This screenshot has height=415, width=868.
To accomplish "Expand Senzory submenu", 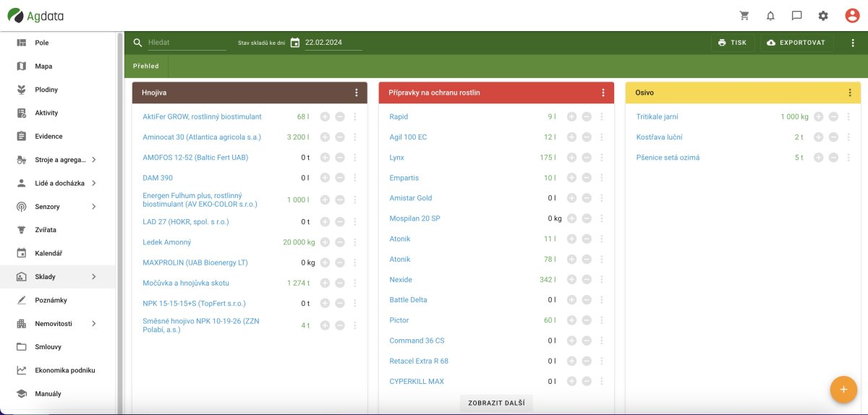I will point(94,207).
